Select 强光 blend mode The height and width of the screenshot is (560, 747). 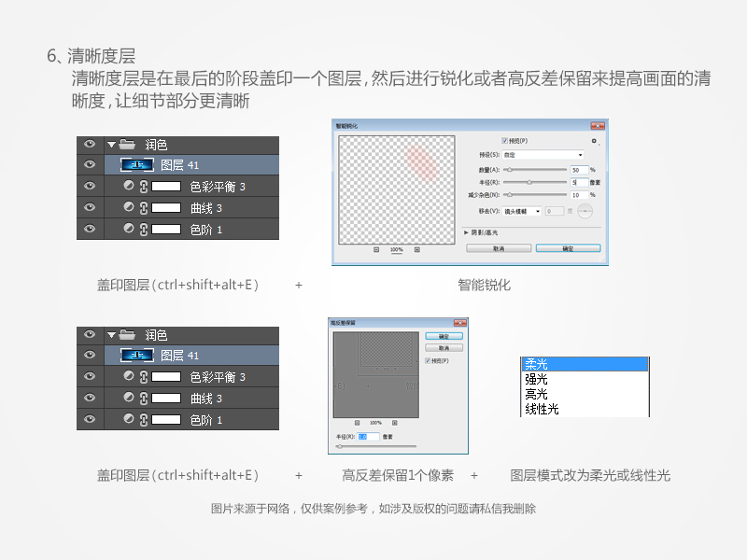(x=585, y=379)
